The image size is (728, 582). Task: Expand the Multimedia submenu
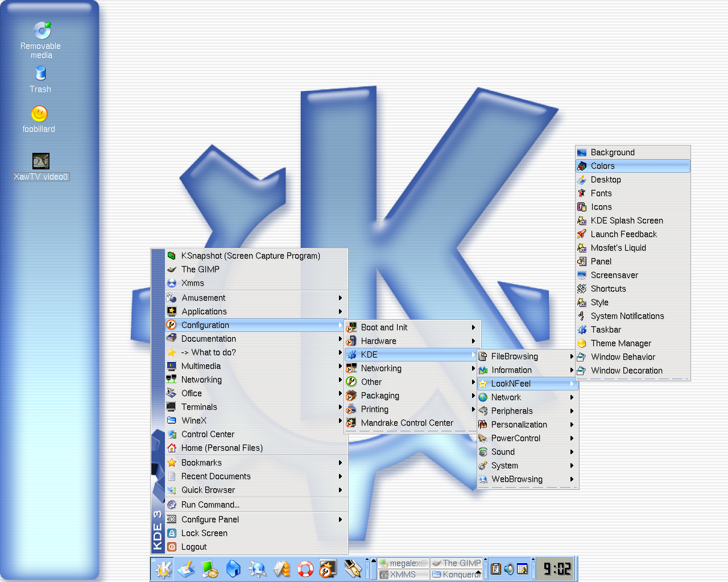256,366
